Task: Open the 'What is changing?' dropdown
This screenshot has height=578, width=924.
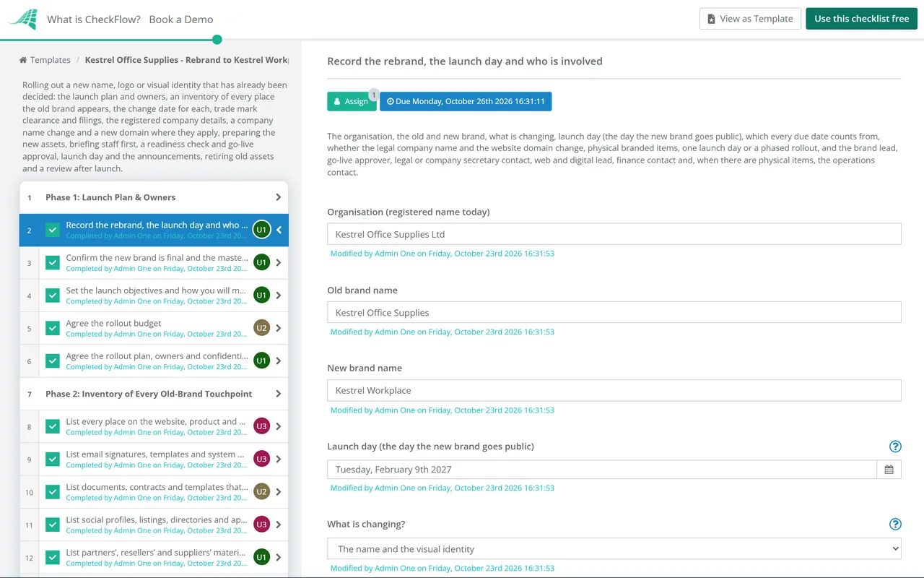Action: (614, 549)
